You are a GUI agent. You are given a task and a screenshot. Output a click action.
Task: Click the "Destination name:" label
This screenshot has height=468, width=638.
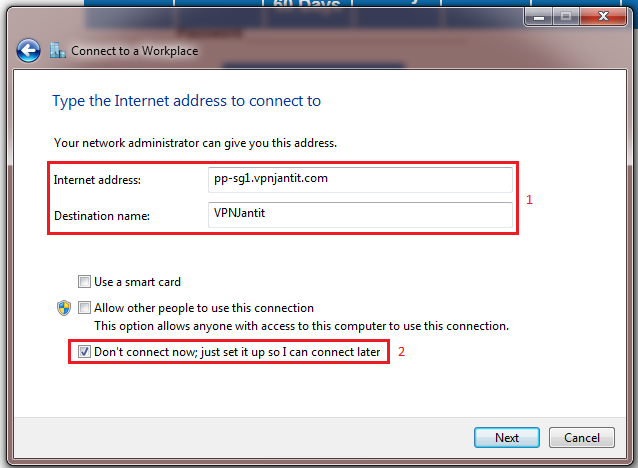[x=102, y=216]
